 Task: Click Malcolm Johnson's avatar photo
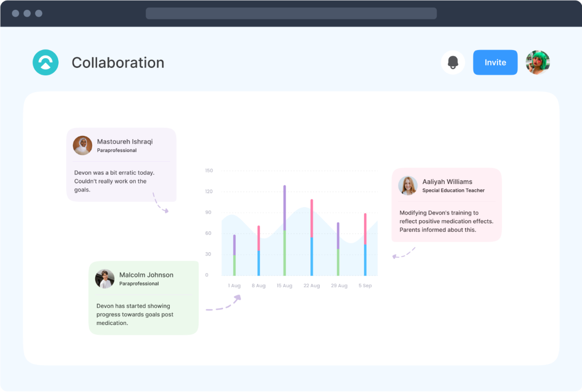click(105, 279)
